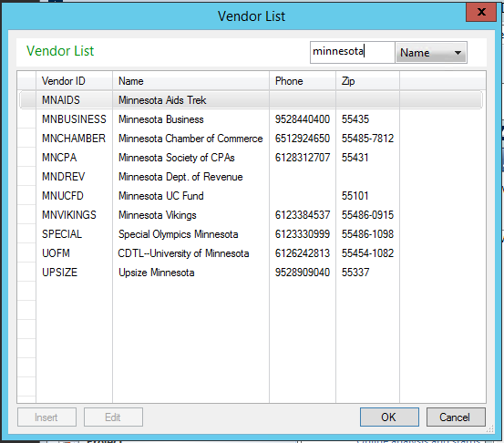Click zip code 55431
Screen dimensions: 504x443
[355, 158]
